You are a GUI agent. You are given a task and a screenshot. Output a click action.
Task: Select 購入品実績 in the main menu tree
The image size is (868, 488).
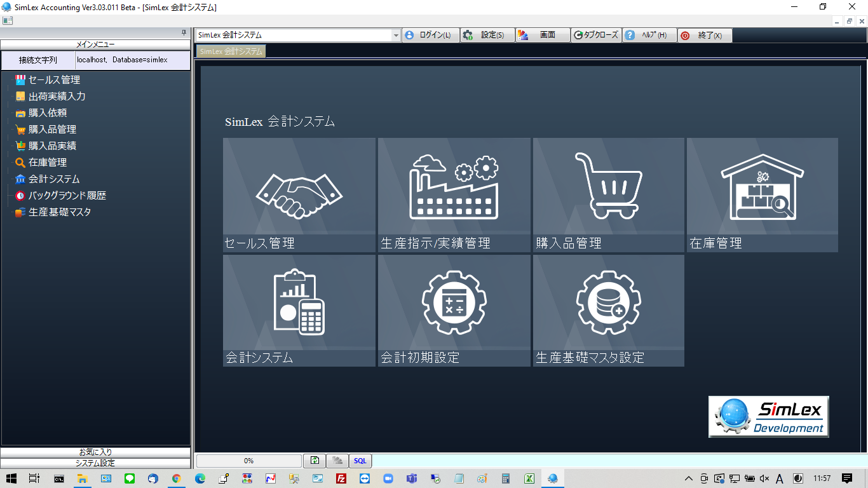52,146
